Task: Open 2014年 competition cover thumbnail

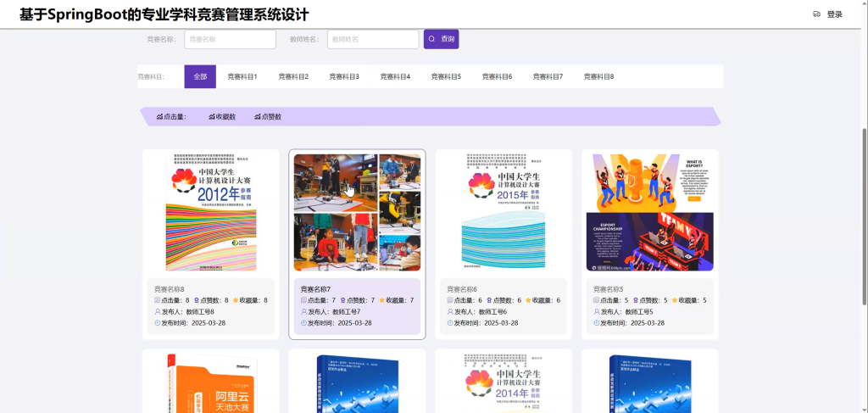Action: tap(504, 383)
